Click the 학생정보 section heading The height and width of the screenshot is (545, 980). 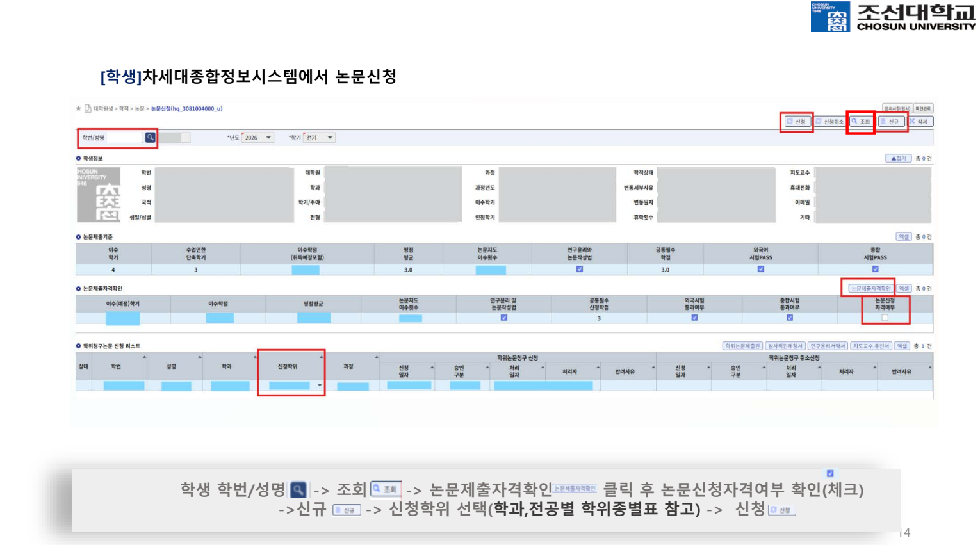(92, 158)
